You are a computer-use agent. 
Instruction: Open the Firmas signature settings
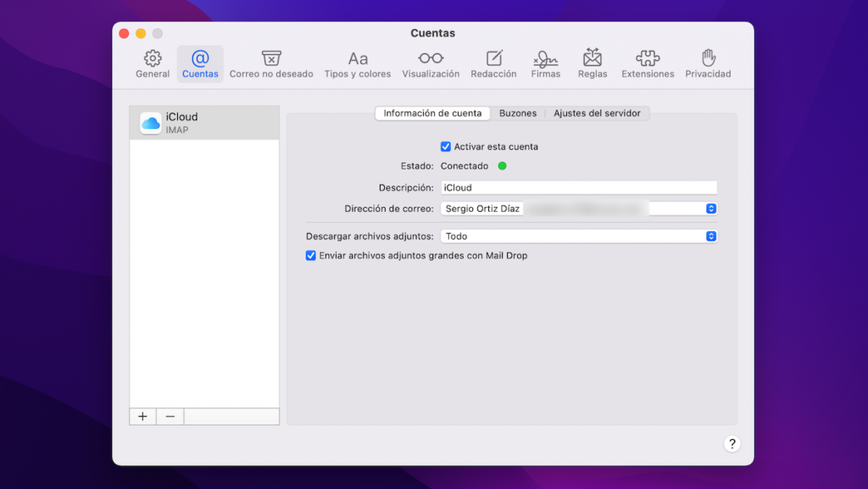pos(546,64)
